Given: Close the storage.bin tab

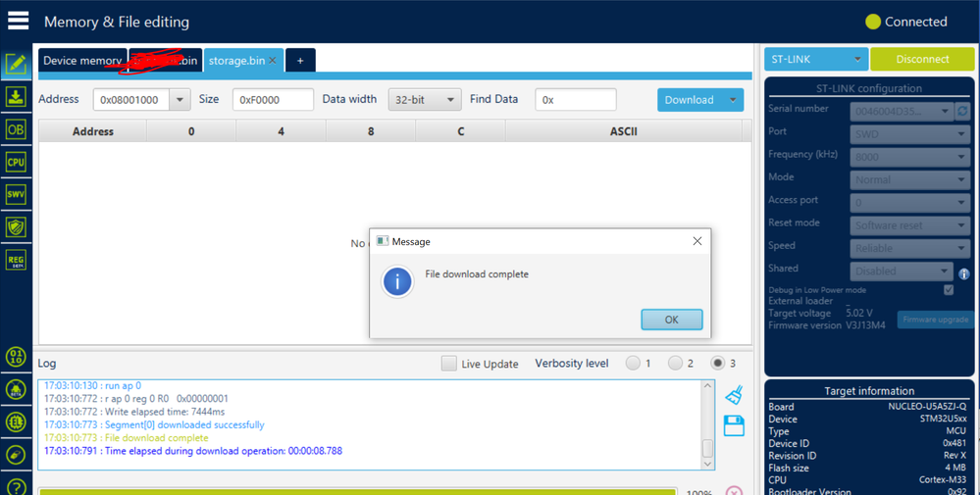Looking at the screenshot, I should pyautogui.click(x=273, y=61).
